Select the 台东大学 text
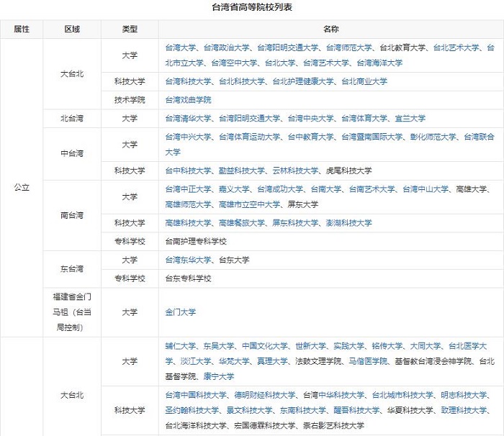 [x=234, y=260]
